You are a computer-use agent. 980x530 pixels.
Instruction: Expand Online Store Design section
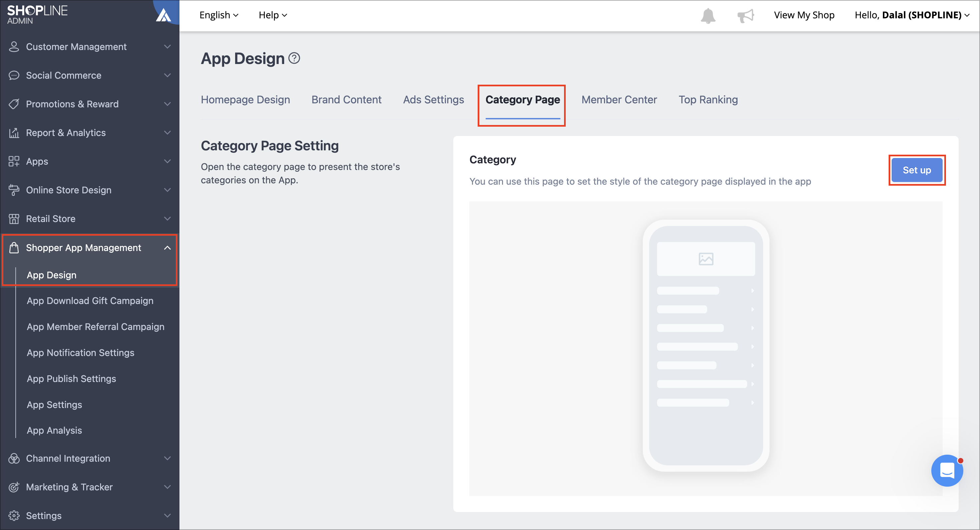(x=167, y=190)
